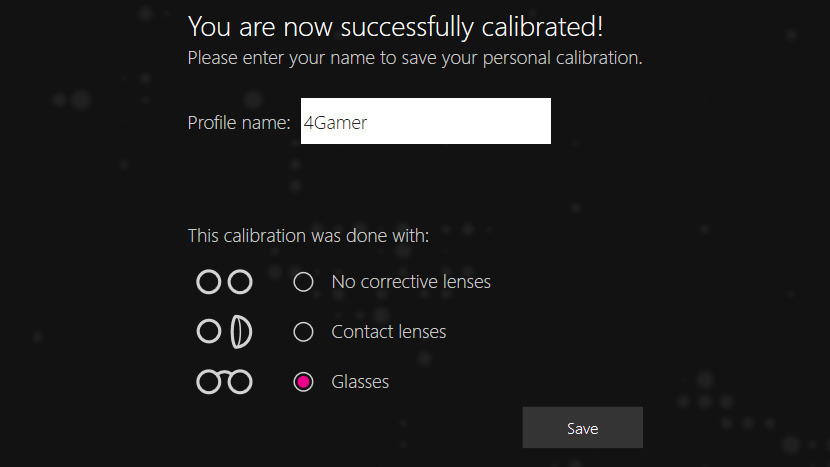The width and height of the screenshot is (830, 467).
Task: Click the right lens of the glasses icon
Action: (x=240, y=381)
